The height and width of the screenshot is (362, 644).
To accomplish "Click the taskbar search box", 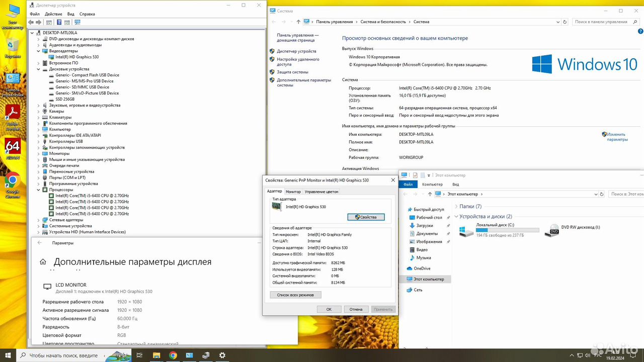I will 73,355.
